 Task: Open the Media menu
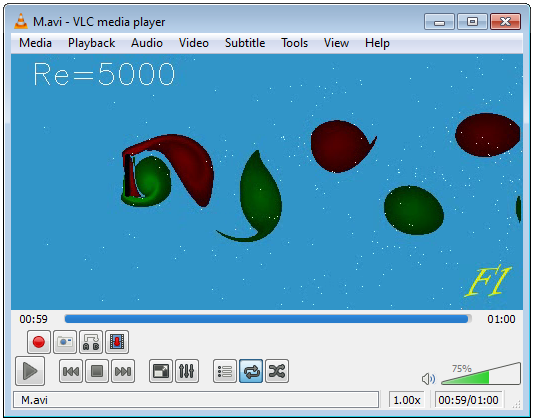(35, 43)
